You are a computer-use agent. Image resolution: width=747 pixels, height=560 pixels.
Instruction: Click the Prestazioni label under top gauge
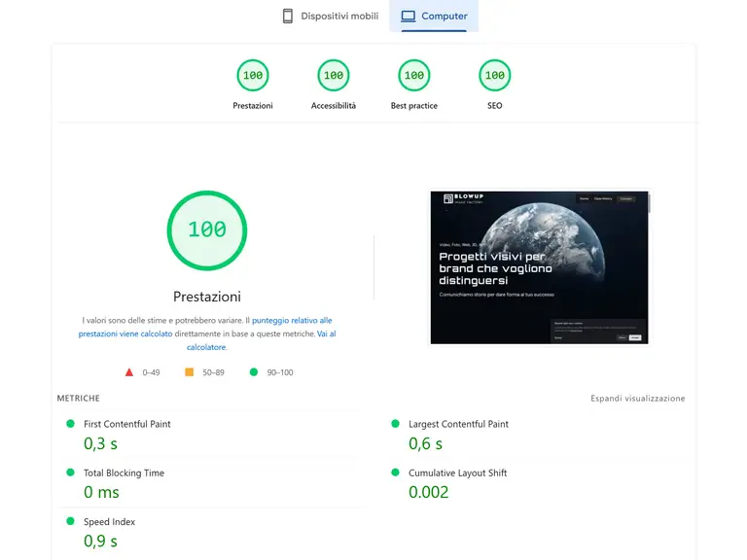[x=253, y=106]
